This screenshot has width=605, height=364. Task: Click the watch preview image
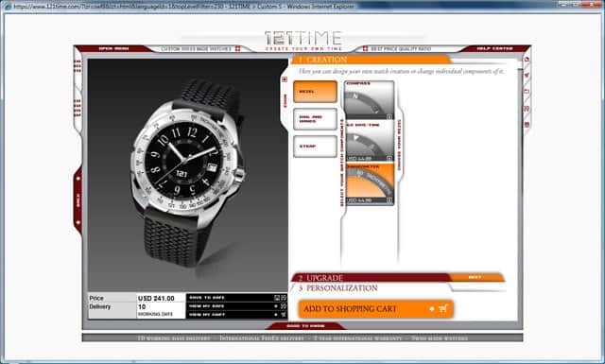pyautogui.click(x=187, y=175)
